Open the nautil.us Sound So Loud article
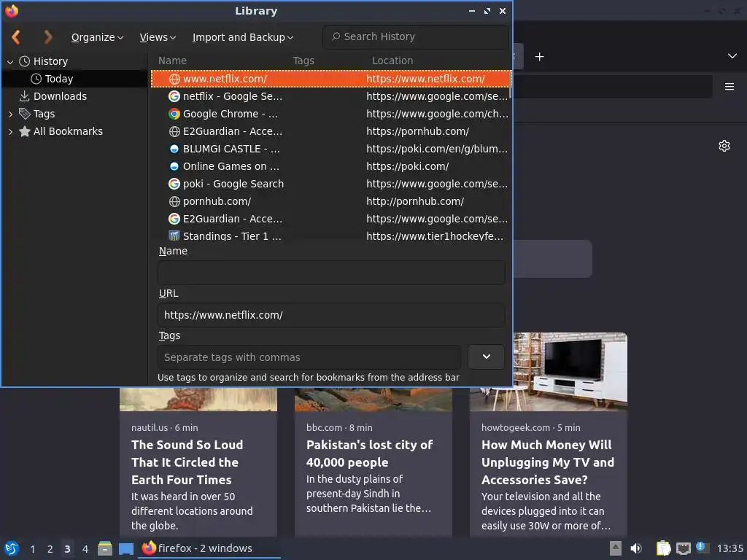Screen dimensions: 747x560 coord(198,462)
